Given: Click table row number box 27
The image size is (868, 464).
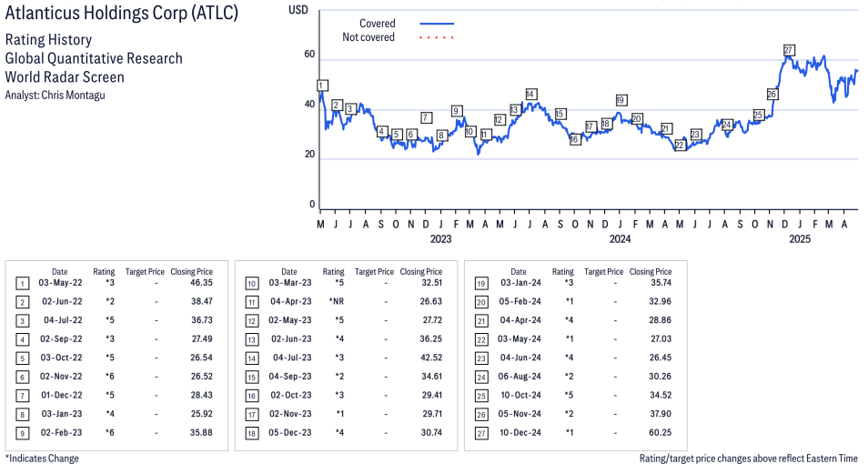Looking at the screenshot, I should coord(481,434).
